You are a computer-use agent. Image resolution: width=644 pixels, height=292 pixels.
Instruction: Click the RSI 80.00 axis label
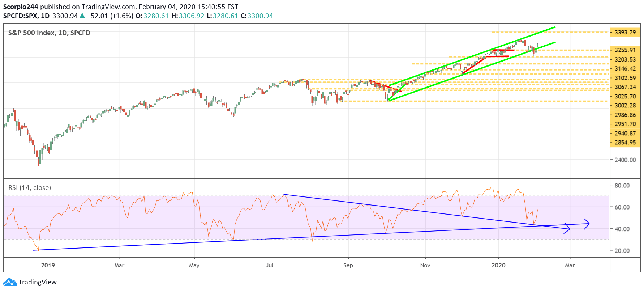(x=622, y=185)
